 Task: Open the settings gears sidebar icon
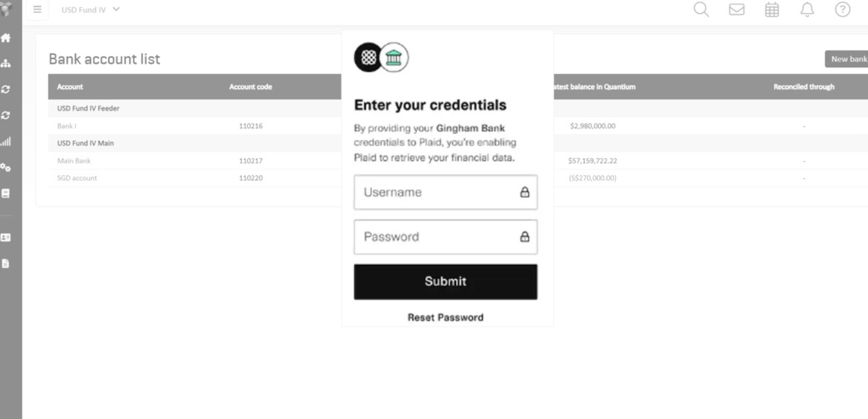click(6, 168)
